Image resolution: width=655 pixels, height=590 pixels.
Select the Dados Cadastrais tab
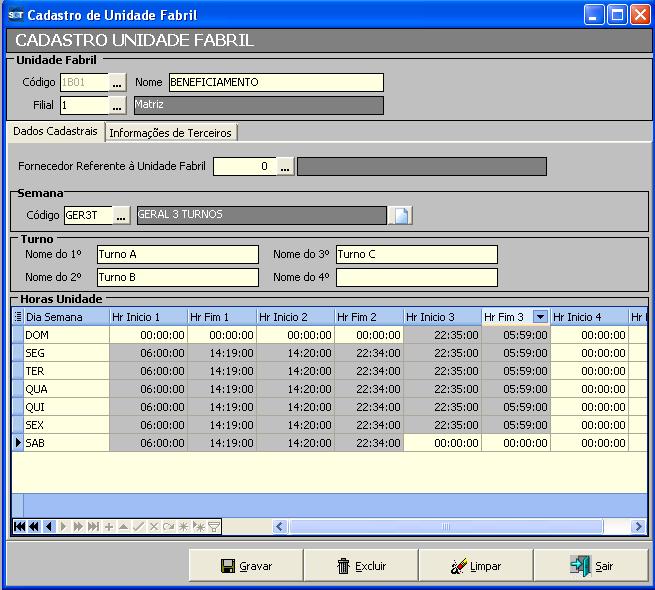(55, 132)
